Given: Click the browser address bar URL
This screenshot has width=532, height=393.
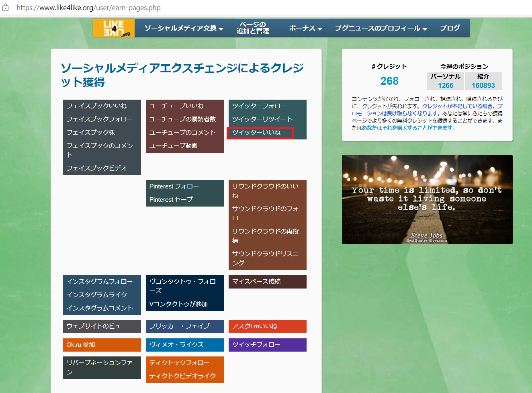Looking at the screenshot, I should pos(88,8).
